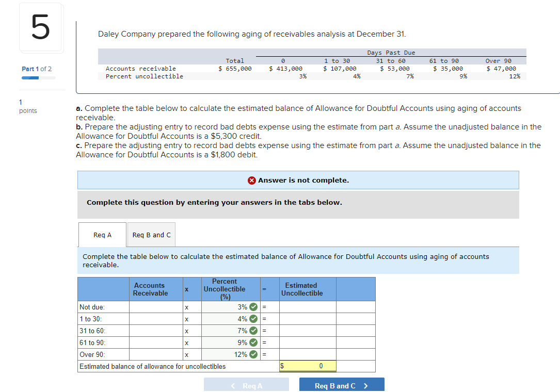Screen dimensions: 560x392
Task: Click the Accounts Receivable field for 31 to 60
Action: pos(156,331)
